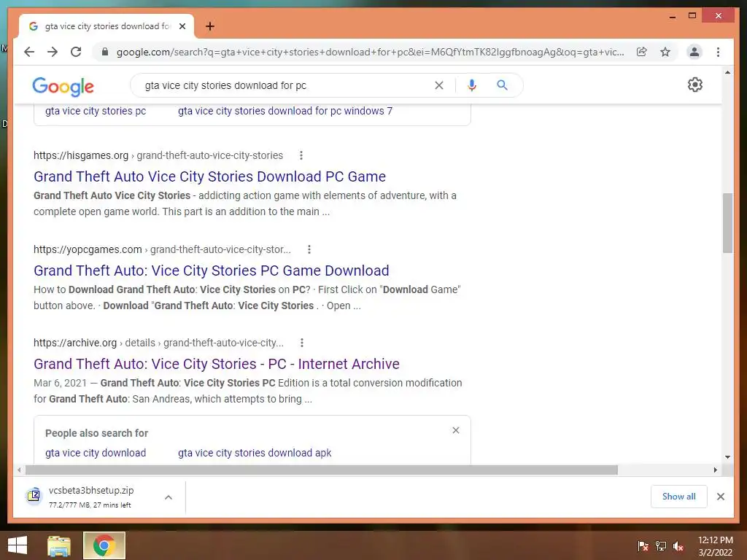Click the scroll down arrow
Viewport: 747px width, 560px height.
pyautogui.click(x=727, y=457)
